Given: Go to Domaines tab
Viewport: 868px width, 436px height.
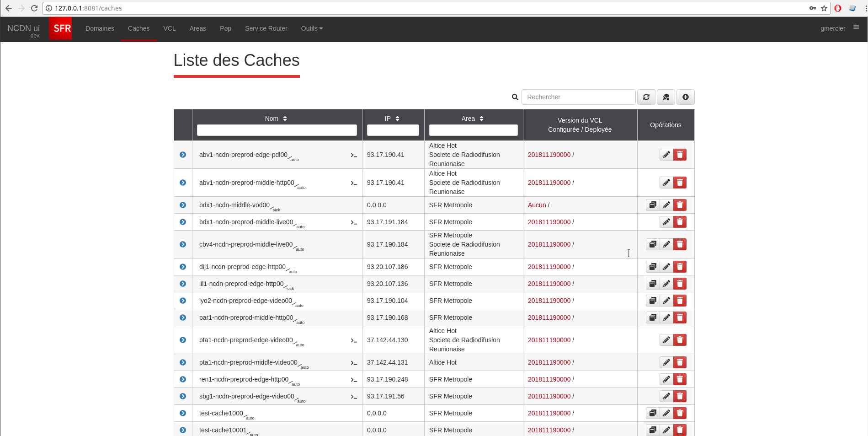Looking at the screenshot, I should pyautogui.click(x=100, y=28).
